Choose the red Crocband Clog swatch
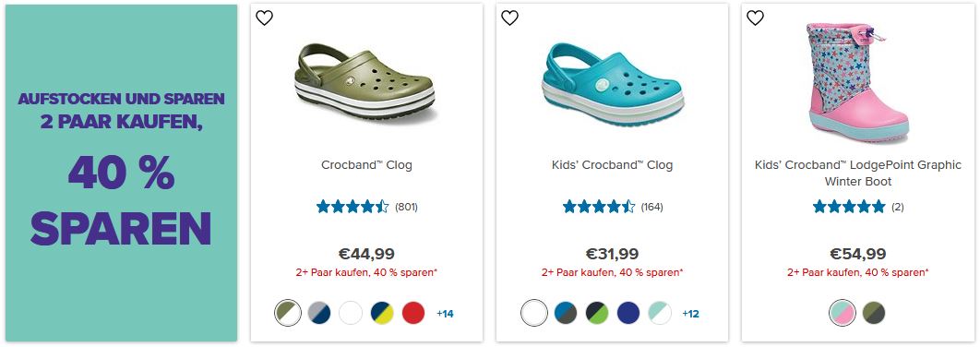This screenshot has height=347, width=980. pyautogui.click(x=413, y=313)
